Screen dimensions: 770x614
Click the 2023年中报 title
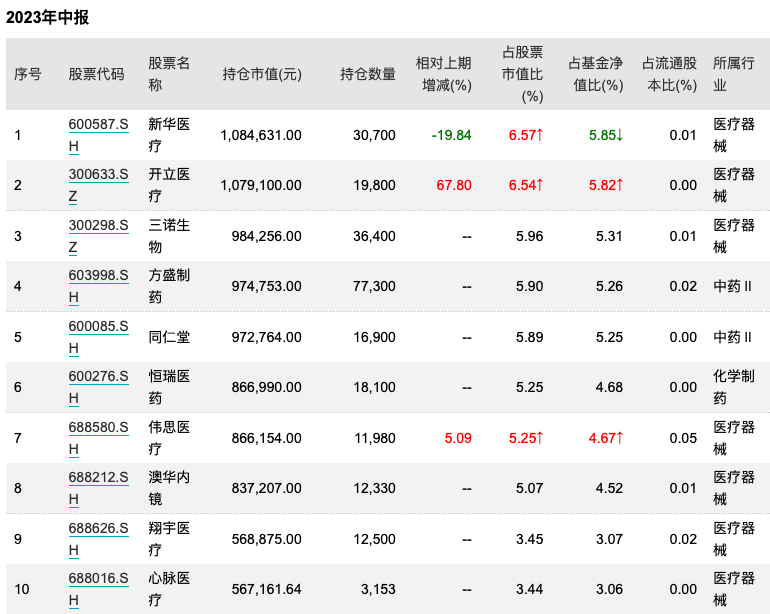coord(47,18)
